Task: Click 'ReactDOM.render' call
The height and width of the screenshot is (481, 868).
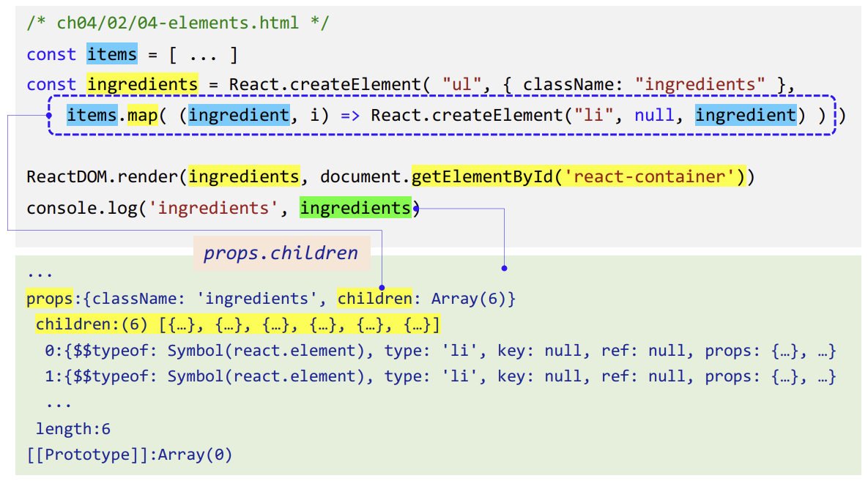Action: (x=103, y=176)
